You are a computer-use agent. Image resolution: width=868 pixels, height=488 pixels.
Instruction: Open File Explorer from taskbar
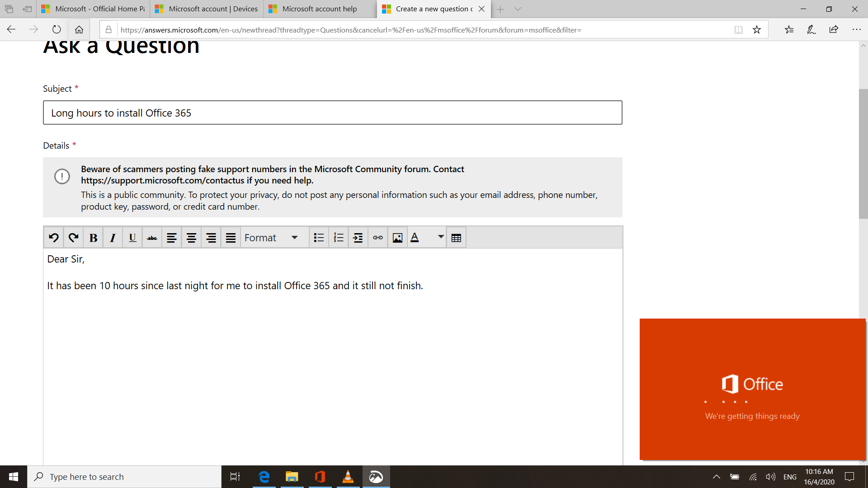tap(292, 477)
